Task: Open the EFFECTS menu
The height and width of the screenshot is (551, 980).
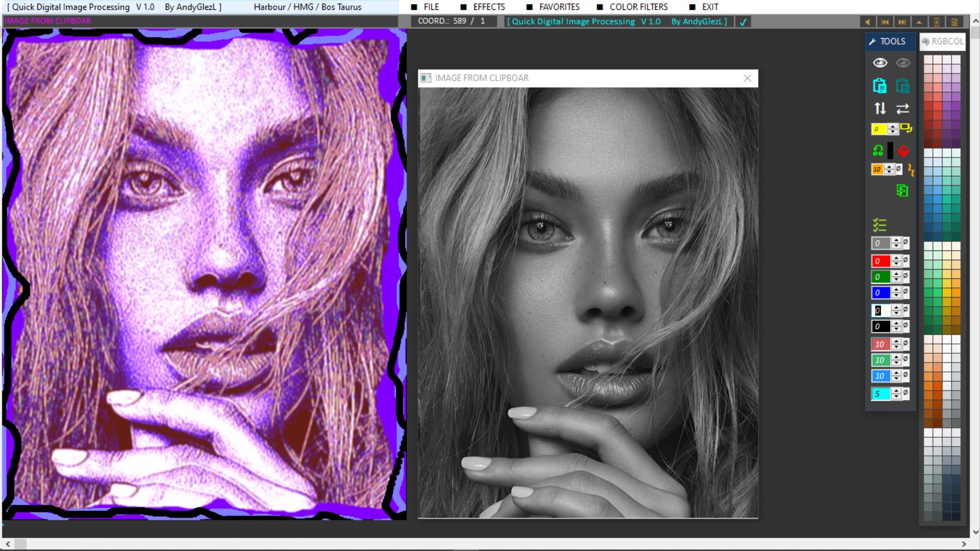Action: [x=489, y=7]
